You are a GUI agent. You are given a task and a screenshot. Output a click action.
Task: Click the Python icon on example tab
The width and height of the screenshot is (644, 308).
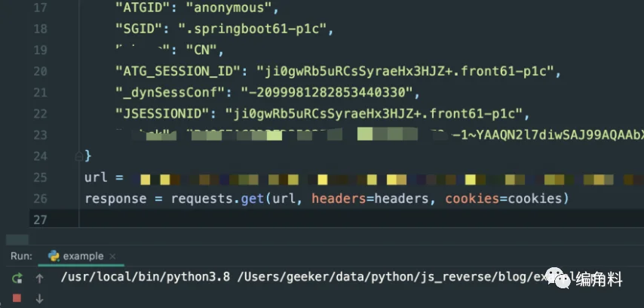54,256
